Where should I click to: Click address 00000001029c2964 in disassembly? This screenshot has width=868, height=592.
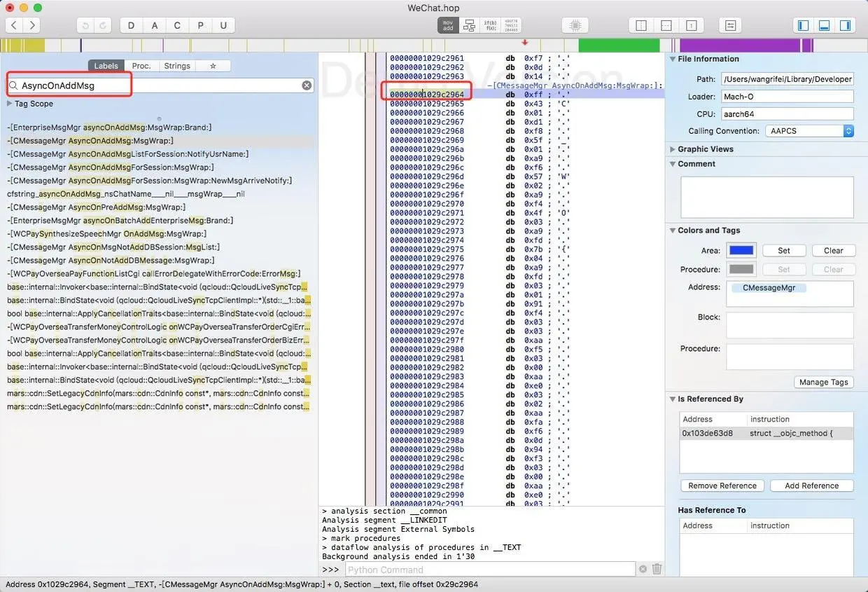426,94
